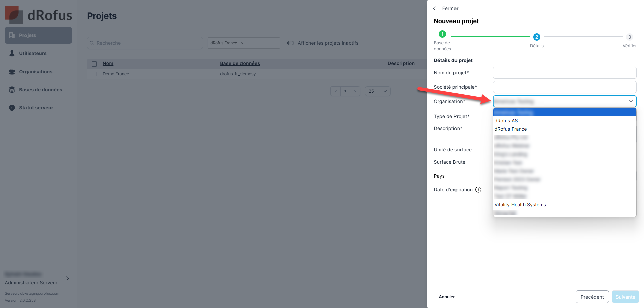Go to step 3 Vérifier
The width and height of the screenshot is (644, 308).
pyautogui.click(x=630, y=37)
